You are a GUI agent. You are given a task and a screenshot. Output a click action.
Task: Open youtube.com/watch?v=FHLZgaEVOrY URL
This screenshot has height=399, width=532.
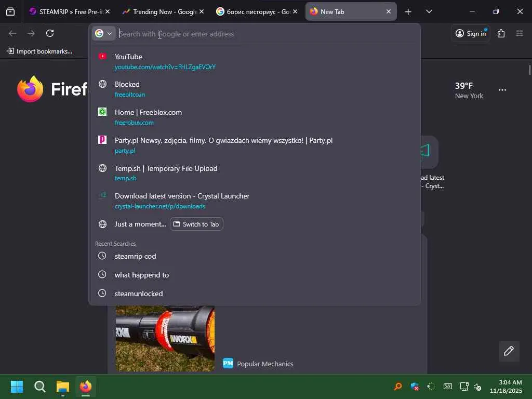(x=165, y=67)
